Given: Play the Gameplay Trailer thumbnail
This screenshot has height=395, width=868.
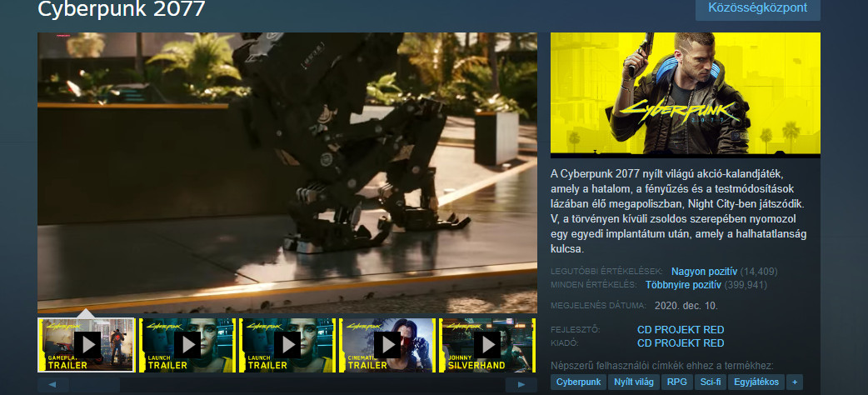Looking at the screenshot, I should [87, 344].
